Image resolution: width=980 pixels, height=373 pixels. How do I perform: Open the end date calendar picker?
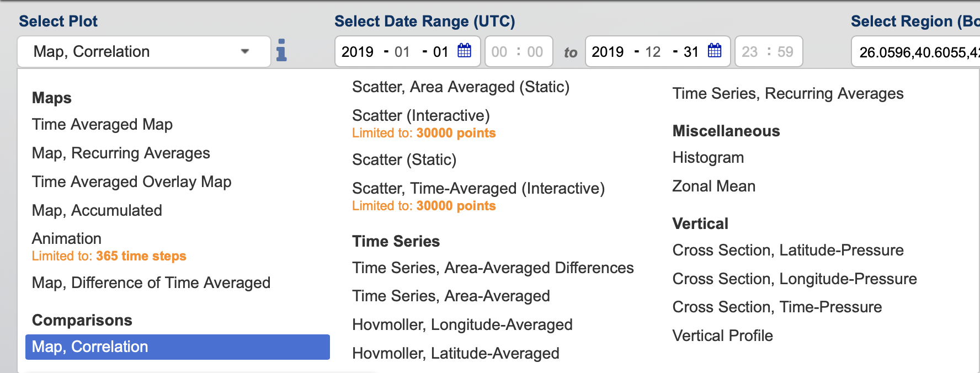pos(715,51)
